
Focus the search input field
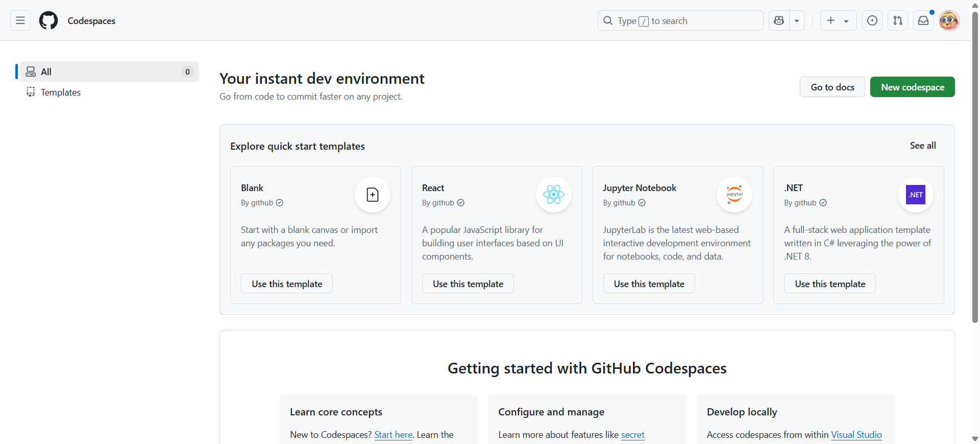tap(680, 20)
